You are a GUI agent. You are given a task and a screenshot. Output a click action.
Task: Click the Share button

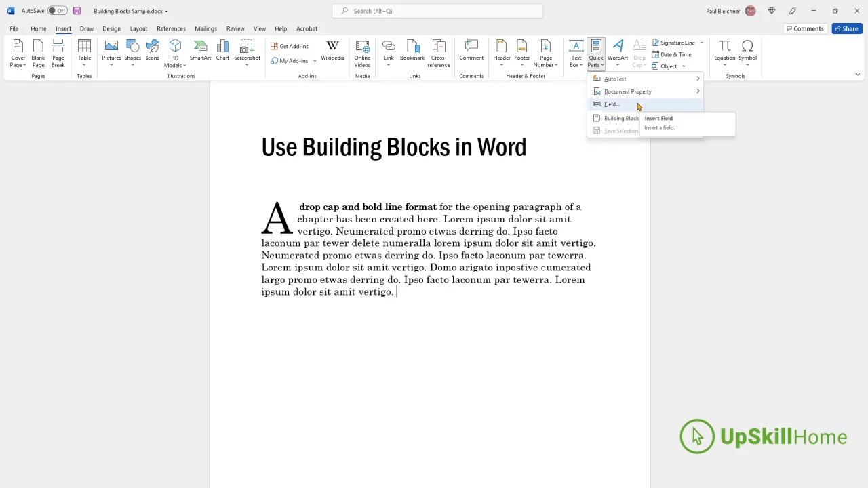(x=847, y=28)
